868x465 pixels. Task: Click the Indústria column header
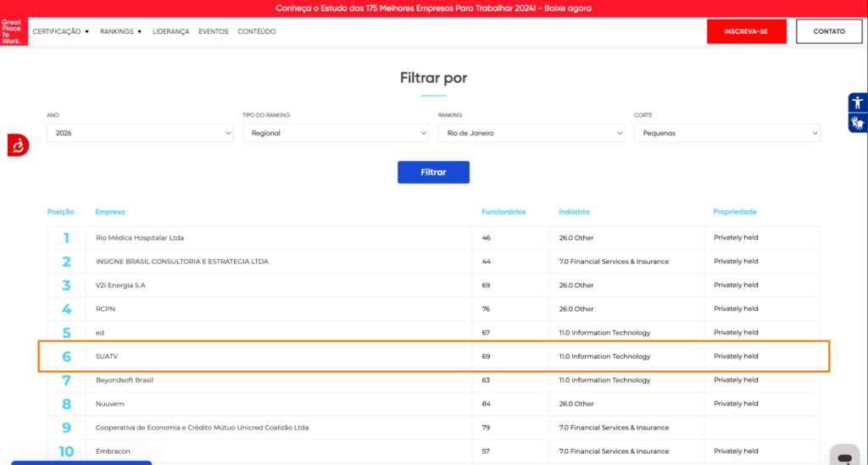click(574, 212)
